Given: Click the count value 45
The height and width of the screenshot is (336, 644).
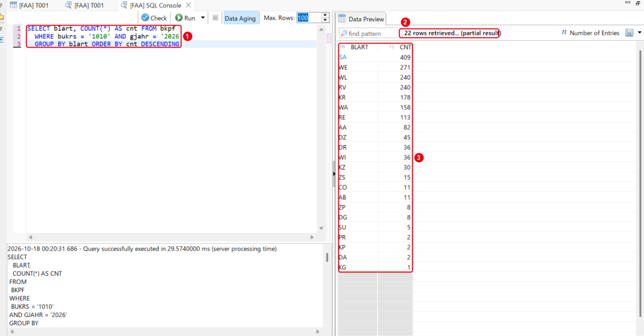Looking at the screenshot, I should pos(407,138).
